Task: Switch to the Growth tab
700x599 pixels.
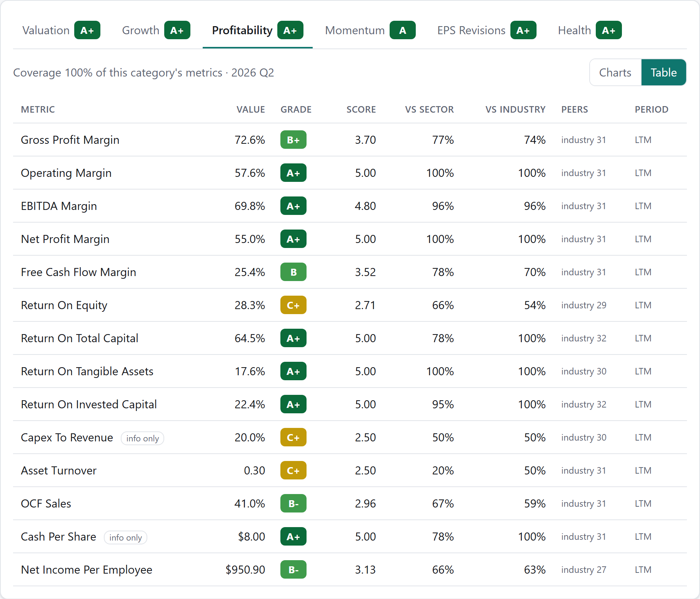Action: pyautogui.click(x=156, y=30)
